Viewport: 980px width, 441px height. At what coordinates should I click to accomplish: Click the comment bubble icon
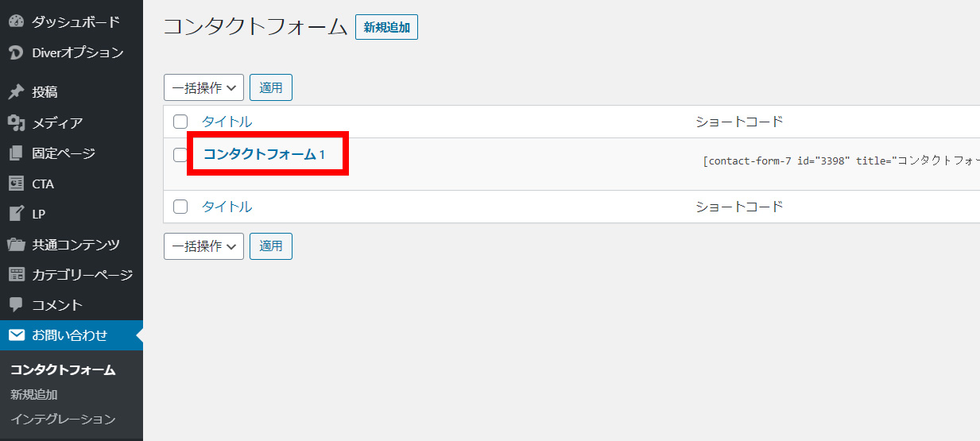click(x=16, y=304)
